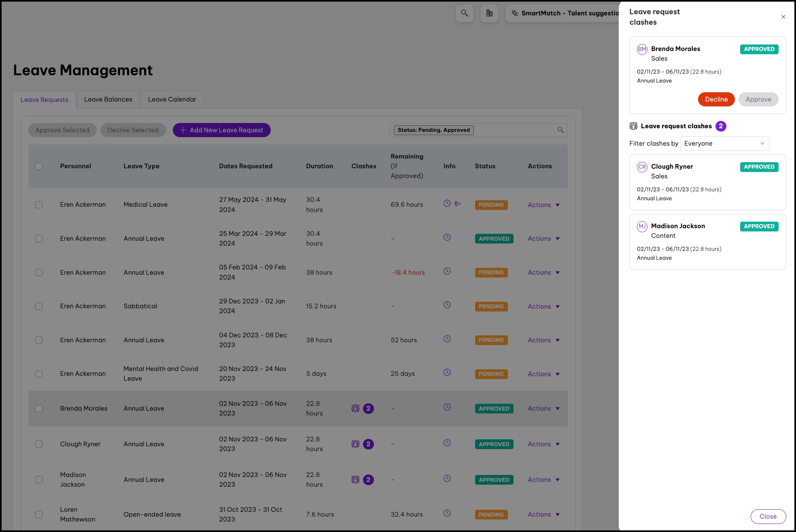The height and width of the screenshot is (532, 796).
Task: Open the Filter clashes by Everyone dropdown
Action: click(724, 144)
